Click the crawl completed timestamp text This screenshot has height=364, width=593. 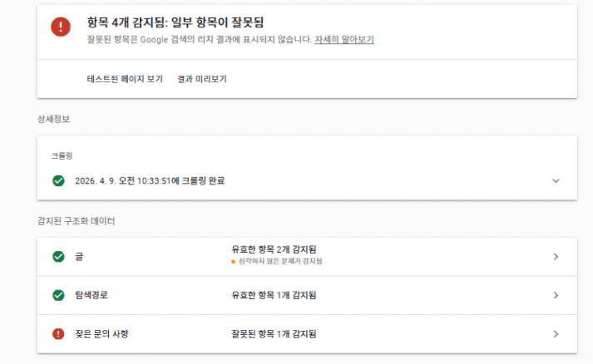pos(151,180)
